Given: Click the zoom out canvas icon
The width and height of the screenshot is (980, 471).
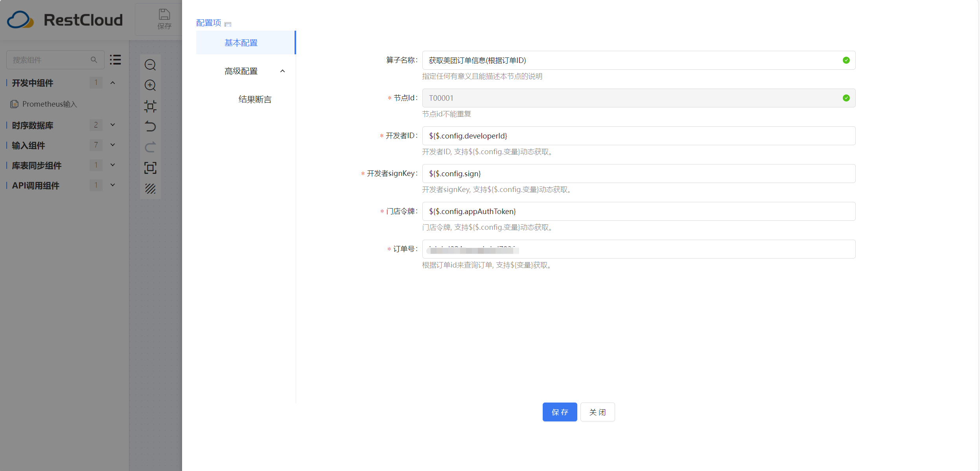Looking at the screenshot, I should 150,65.
